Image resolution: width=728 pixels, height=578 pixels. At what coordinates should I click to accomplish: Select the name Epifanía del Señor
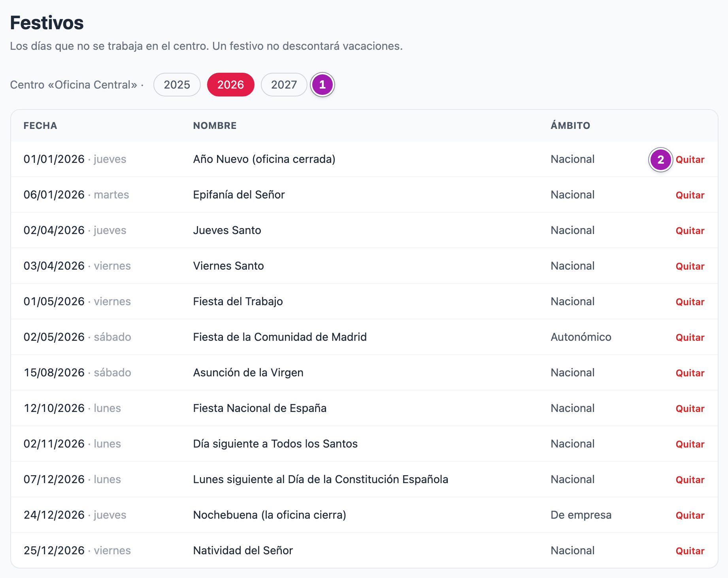tap(239, 195)
